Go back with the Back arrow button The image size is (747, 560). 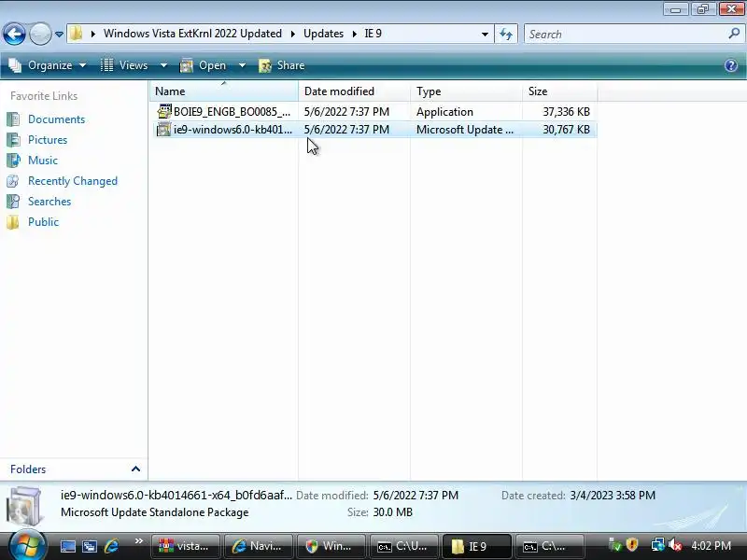[14, 34]
